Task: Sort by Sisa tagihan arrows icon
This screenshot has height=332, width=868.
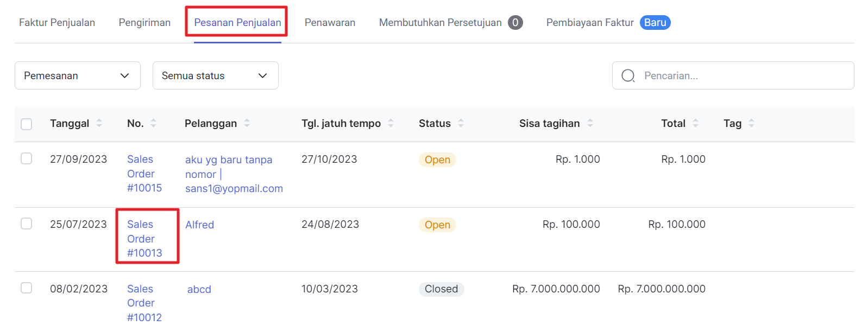Action: click(x=590, y=124)
